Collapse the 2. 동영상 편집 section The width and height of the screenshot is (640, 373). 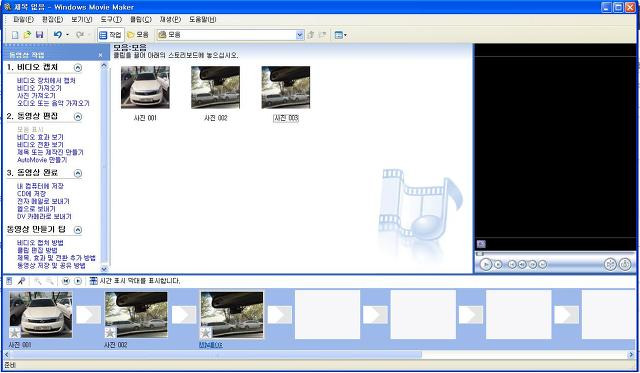(78, 117)
